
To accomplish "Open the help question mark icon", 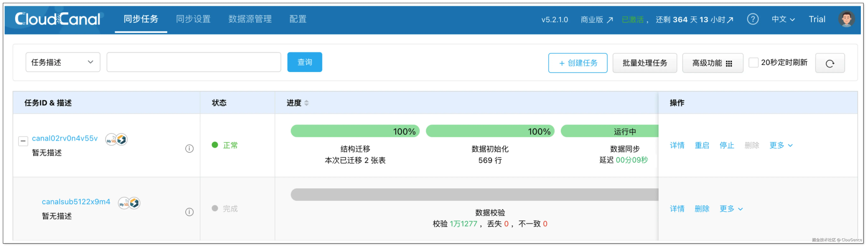I will pos(752,19).
